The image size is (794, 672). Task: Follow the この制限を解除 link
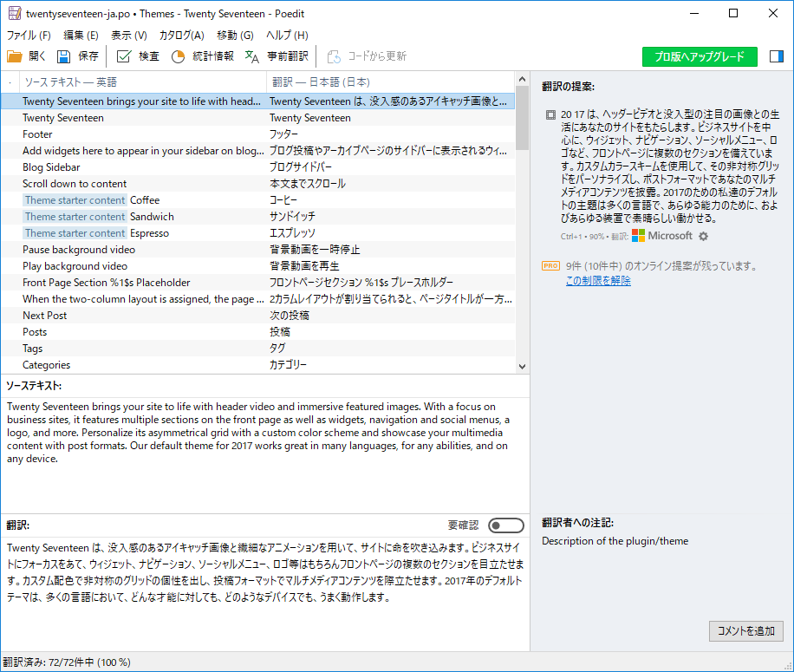(x=598, y=281)
